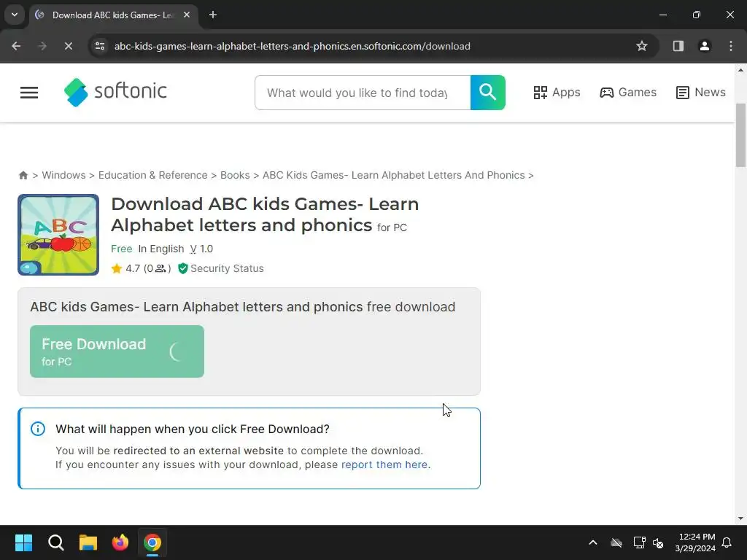747x560 pixels.
Task: Click the Free label under the title
Action: tap(122, 249)
